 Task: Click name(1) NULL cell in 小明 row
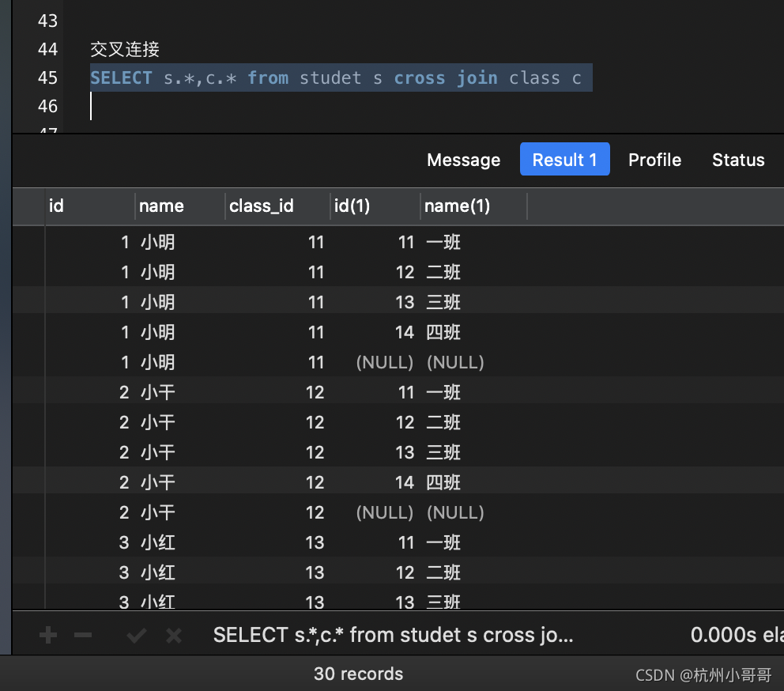[x=455, y=363]
